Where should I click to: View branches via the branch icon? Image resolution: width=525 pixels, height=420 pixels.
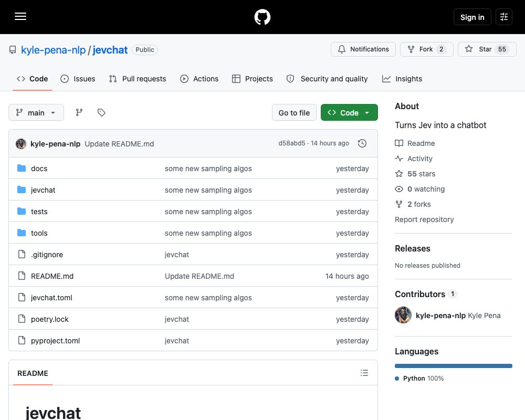point(79,112)
